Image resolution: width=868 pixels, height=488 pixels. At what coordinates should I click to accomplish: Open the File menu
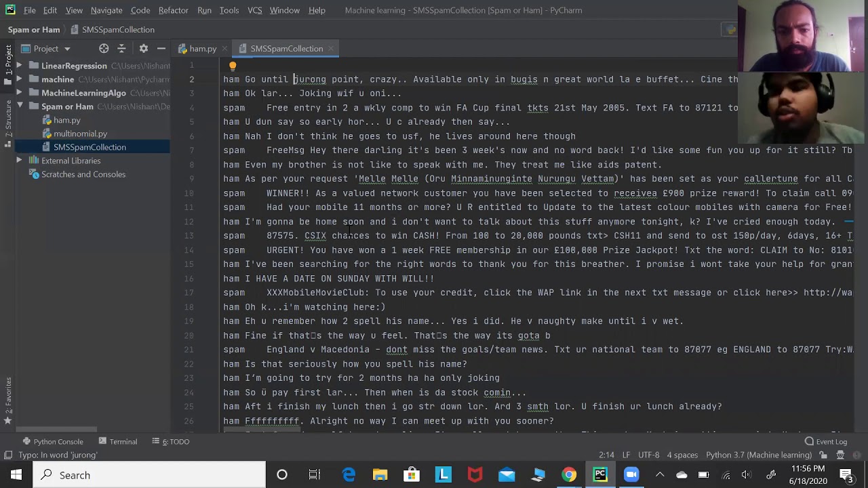[29, 10]
